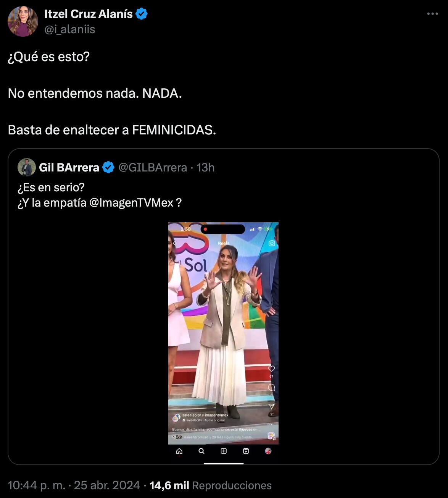
Task: Open the quoted tweet's 13h timestamp
Action: 206,167
